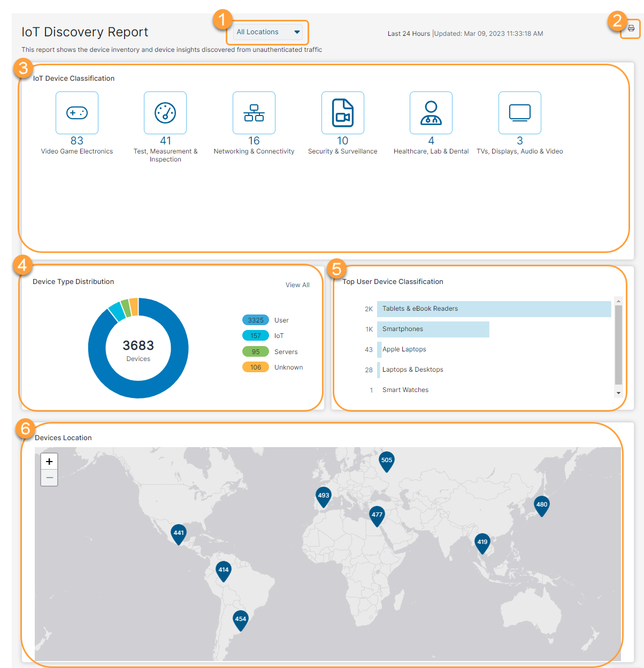Click the Networking & Connectivity icon
Viewport: 644px width, 668px height.
pyautogui.click(x=254, y=112)
